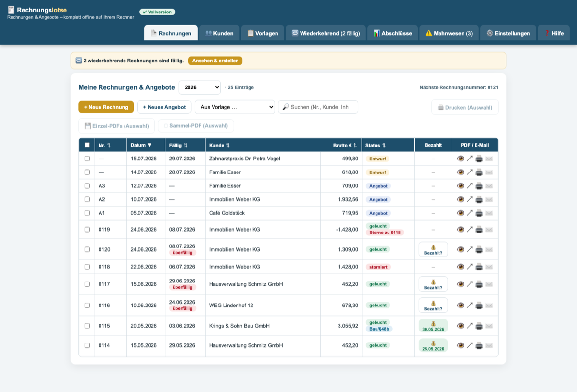The image size is (577, 392).
Task: Expand the 'Aus Vorlage …' dropdown
Action: click(x=235, y=107)
